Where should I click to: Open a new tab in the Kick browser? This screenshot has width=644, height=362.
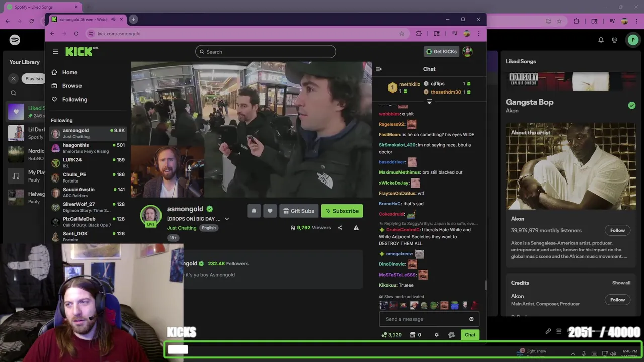[x=133, y=19]
